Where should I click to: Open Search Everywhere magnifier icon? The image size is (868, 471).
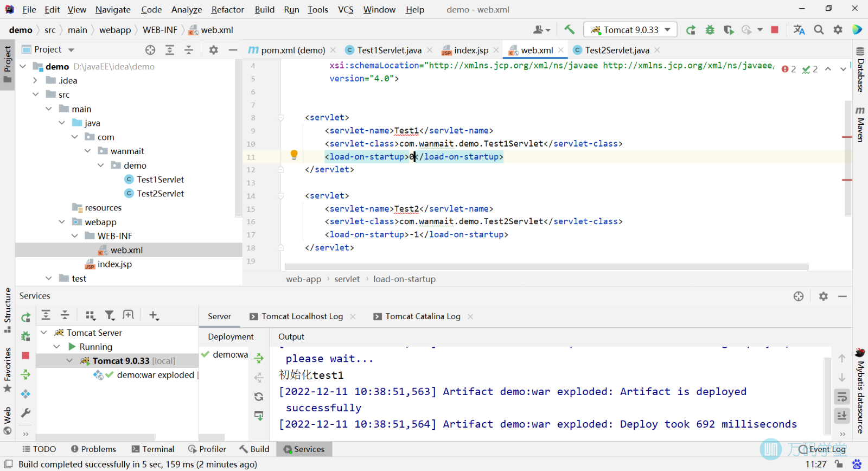pos(819,30)
